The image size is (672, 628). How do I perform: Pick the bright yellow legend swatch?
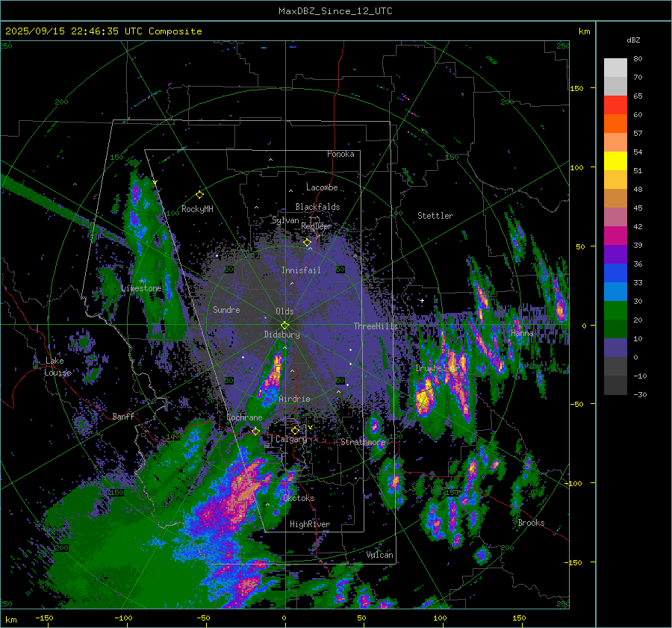pyautogui.click(x=615, y=161)
